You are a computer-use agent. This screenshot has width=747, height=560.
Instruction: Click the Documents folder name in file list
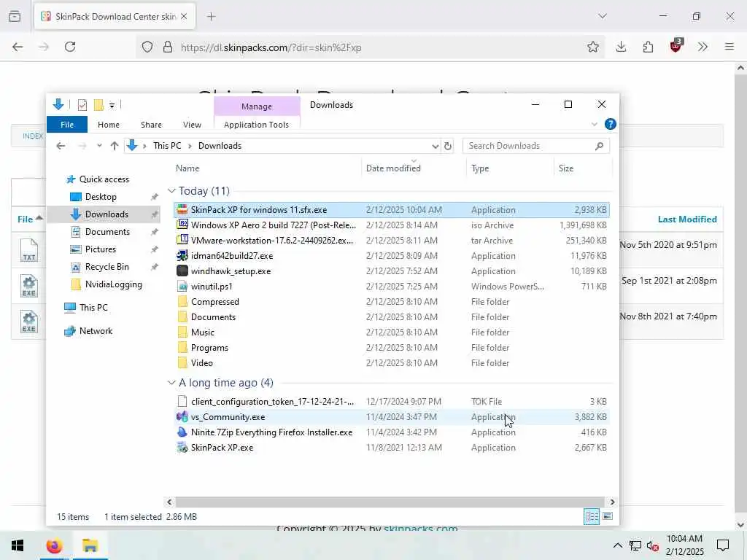214,317
